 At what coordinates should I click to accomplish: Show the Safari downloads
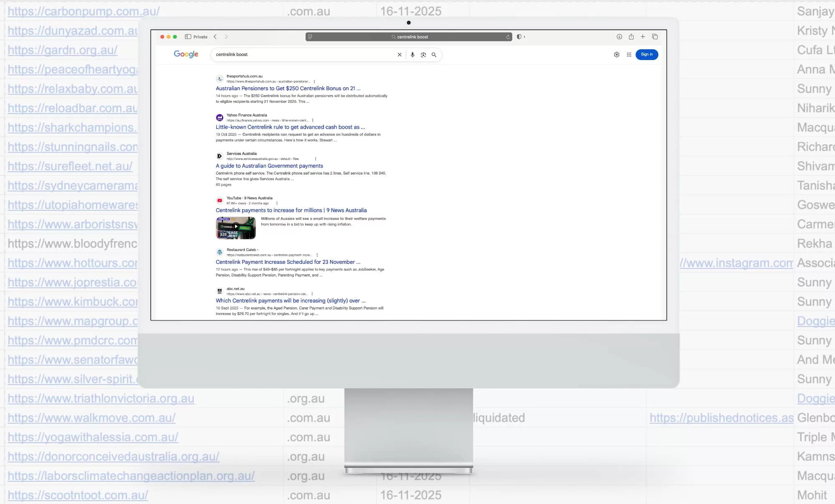tap(619, 37)
